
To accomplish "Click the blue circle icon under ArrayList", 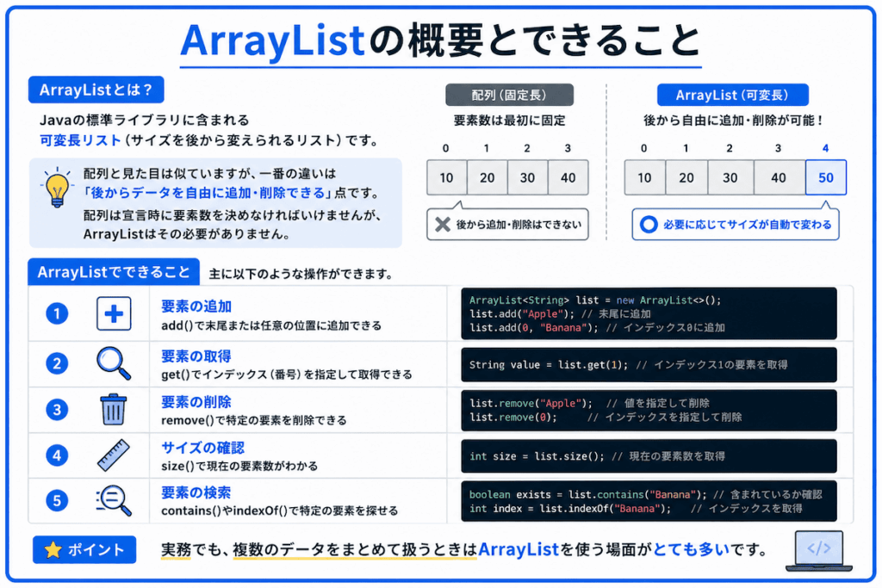I will pos(648,225).
